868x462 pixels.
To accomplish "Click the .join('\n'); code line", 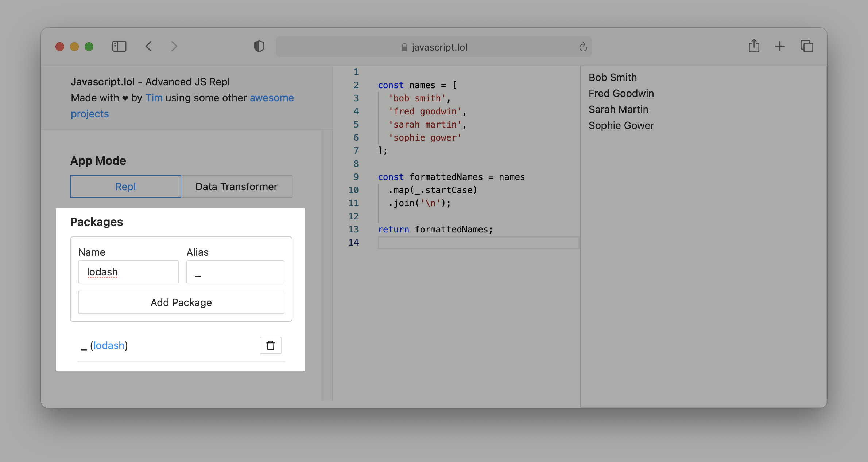I will pos(420,203).
